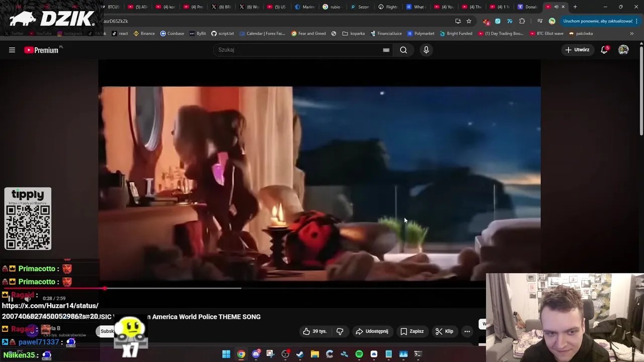The height and width of the screenshot is (362, 644).
Task: Open the Bright Funded bookmark
Action: pyautogui.click(x=456, y=34)
